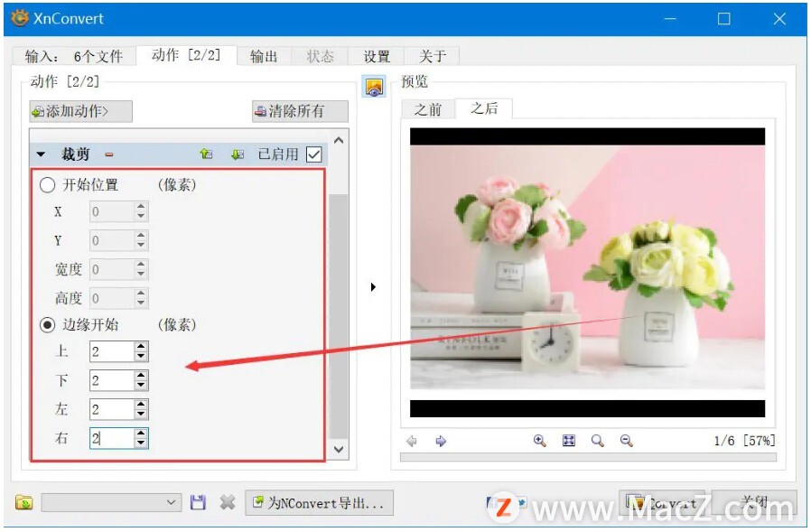
Task: Open the 输出 tab
Action: (264, 56)
